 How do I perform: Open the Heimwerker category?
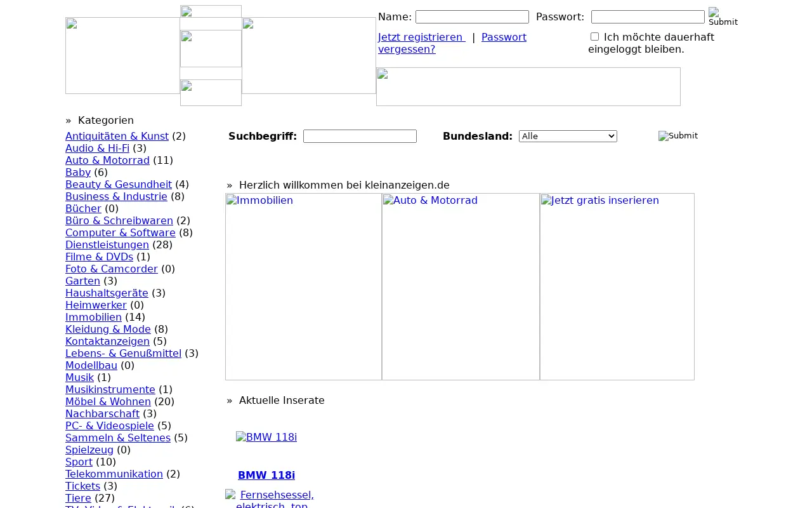tap(96, 305)
